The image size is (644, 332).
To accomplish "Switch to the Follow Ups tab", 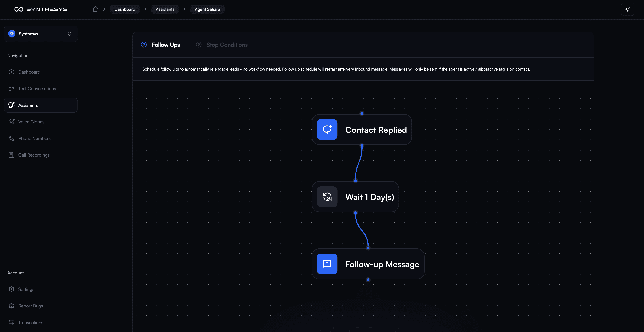I will [166, 45].
